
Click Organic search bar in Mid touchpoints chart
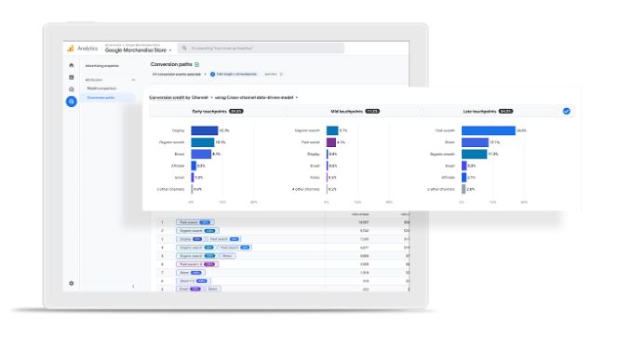332,130
